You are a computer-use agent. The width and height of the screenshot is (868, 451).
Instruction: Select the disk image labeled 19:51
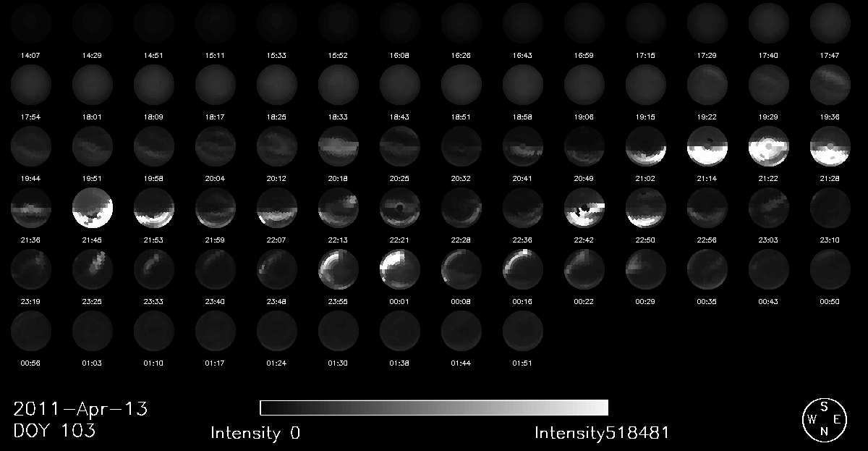coord(93,146)
